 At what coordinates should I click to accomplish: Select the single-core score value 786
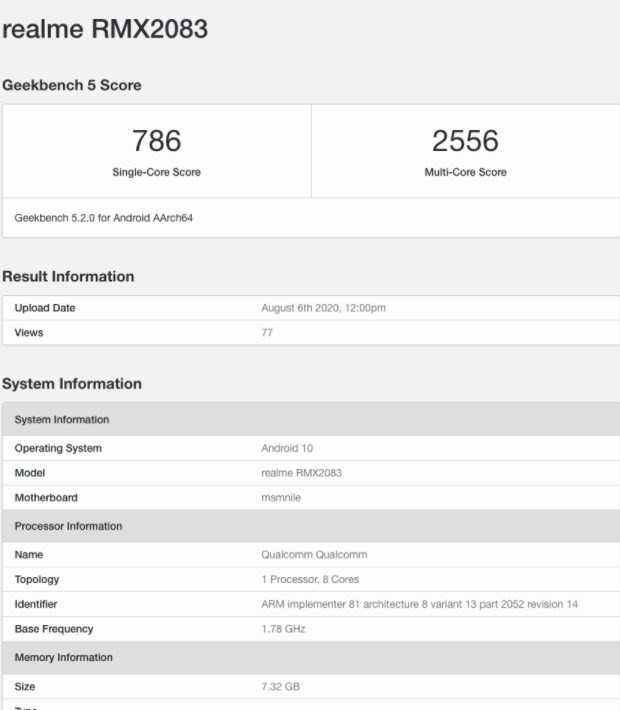click(x=157, y=140)
